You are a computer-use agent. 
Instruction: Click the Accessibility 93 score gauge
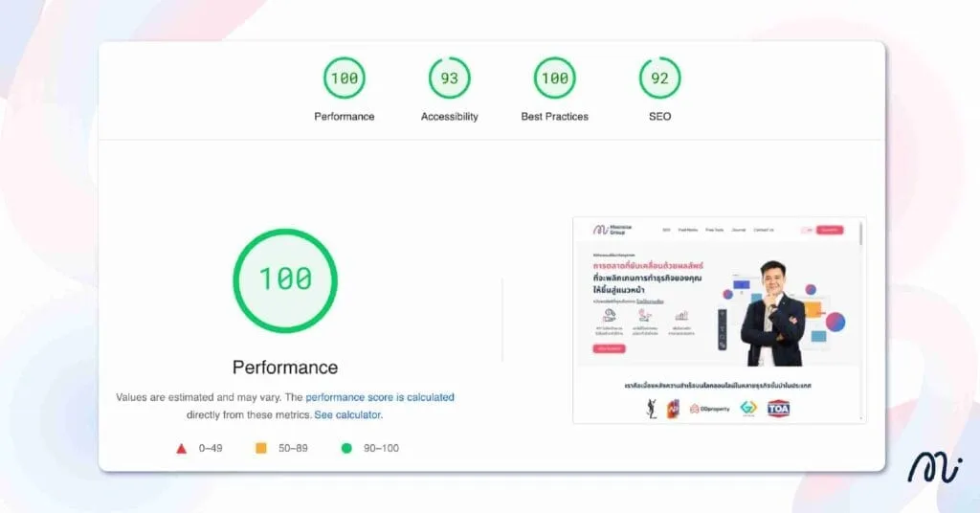click(450, 78)
